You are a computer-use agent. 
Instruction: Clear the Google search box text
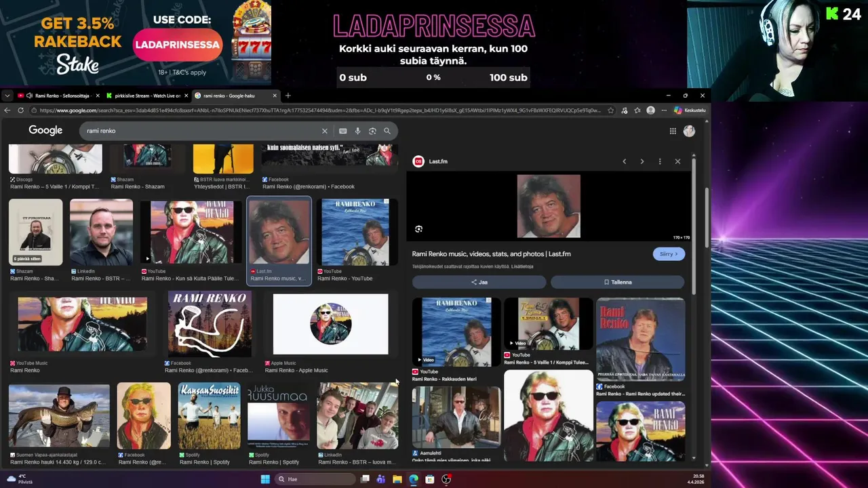[x=324, y=131]
